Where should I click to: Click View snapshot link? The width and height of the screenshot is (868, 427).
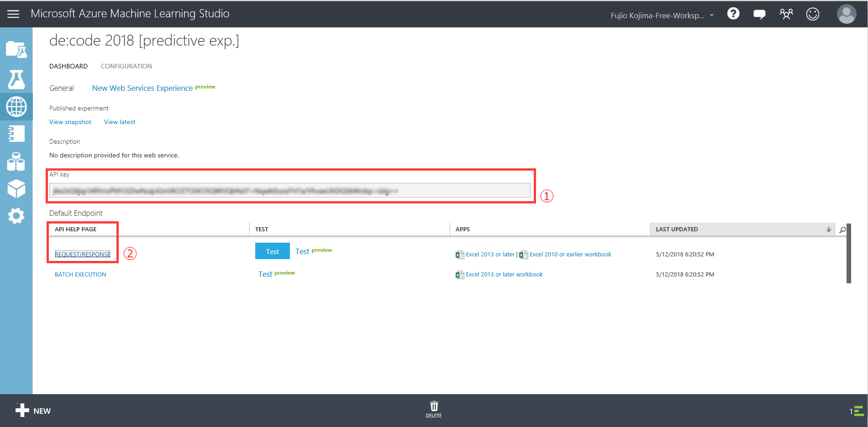70,122
